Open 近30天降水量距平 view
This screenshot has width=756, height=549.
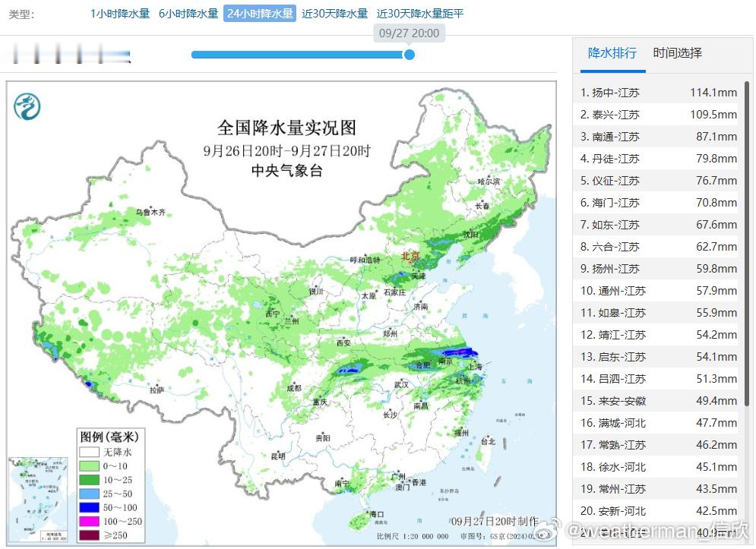click(x=420, y=14)
